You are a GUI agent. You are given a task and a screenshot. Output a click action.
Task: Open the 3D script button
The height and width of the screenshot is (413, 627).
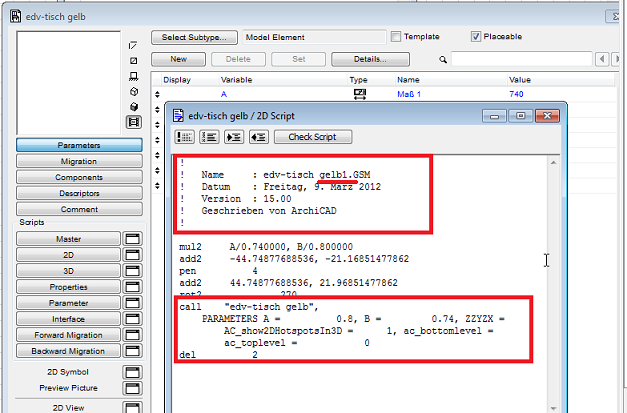(68, 271)
